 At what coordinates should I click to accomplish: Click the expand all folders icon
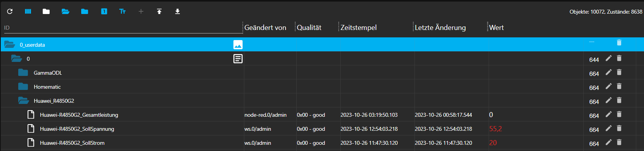tap(65, 11)
